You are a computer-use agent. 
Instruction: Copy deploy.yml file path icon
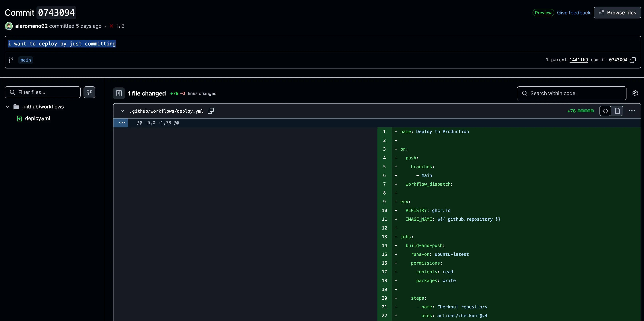(x=211, y=111)
